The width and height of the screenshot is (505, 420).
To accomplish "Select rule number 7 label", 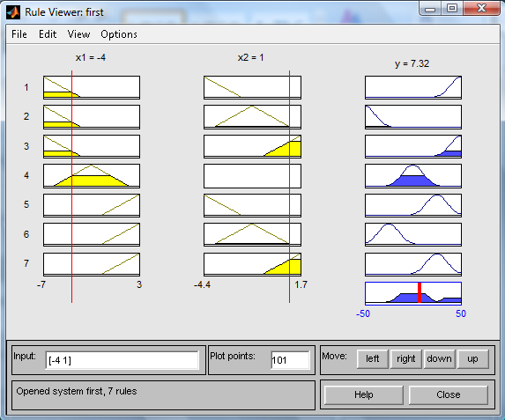I will [x=26, y=263].
